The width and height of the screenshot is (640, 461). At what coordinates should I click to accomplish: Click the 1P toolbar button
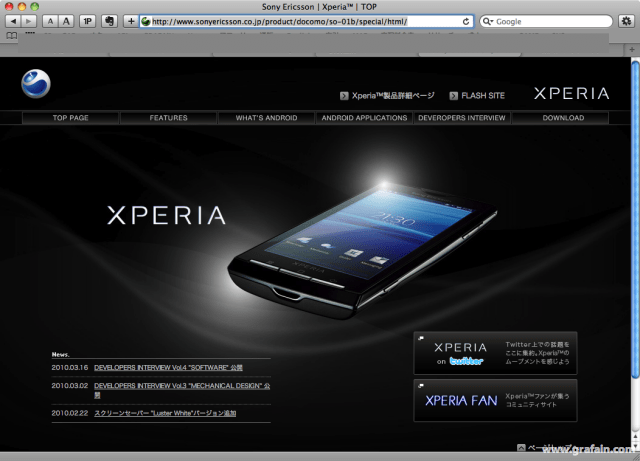point(87,21)
